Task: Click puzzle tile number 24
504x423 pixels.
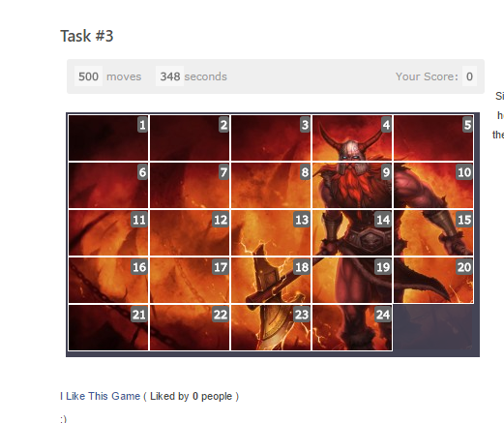Action: pos(352,327)
